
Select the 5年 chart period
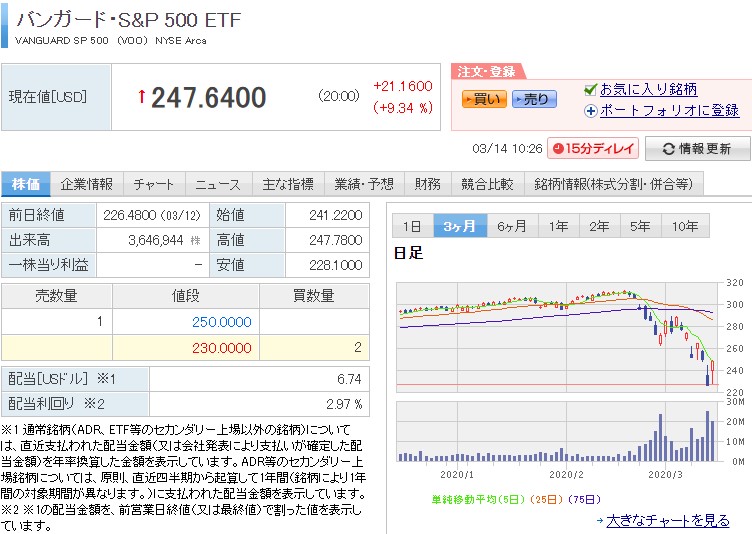point(641,226)
